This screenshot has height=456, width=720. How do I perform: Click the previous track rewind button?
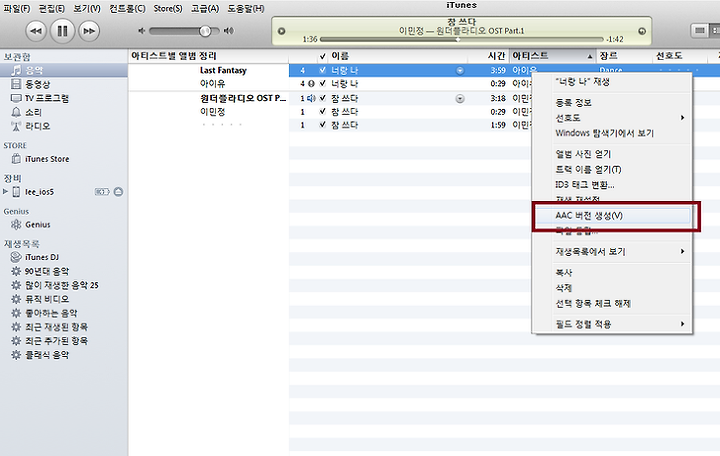pyautogui.click(x=36, y=31)
